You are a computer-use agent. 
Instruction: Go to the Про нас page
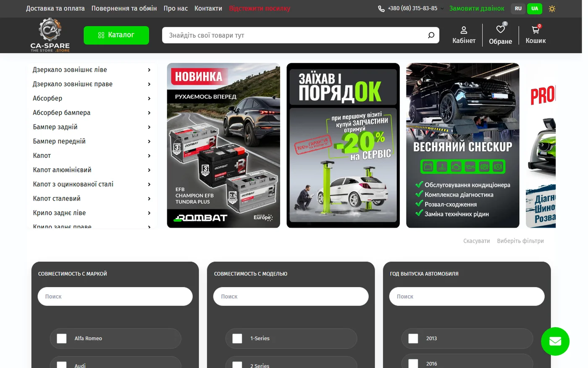click(176, 8)
